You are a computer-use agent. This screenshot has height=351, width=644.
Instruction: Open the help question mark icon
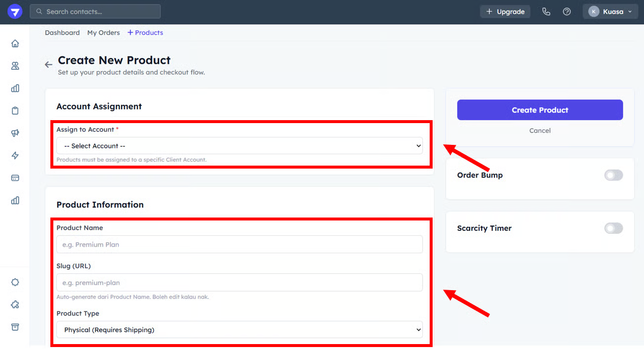(x=566, y=11)
